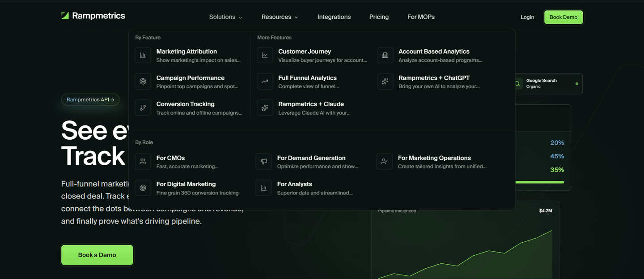Screen dimensions: 644x279
Task: Click the Account Based Analytics building icon
Action: (385, 56)
